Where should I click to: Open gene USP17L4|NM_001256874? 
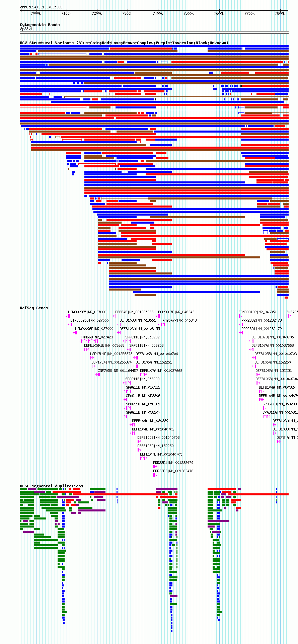(x=111, y=362)
